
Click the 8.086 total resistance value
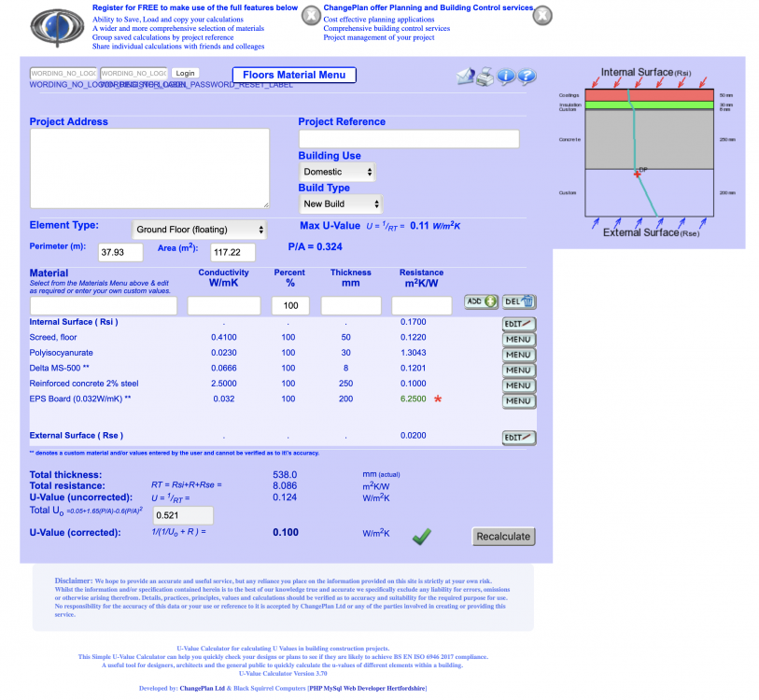[x=285, y=486]
